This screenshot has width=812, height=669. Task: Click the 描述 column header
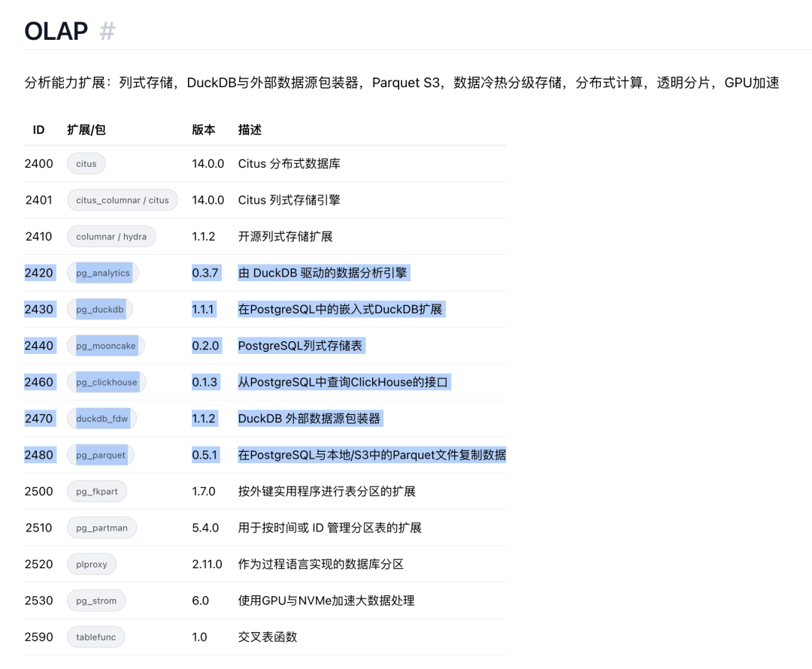[x=250, y=130]
